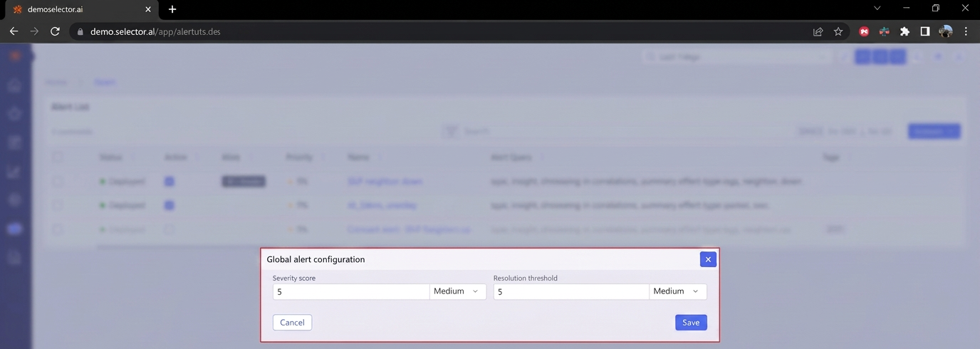Open the Extensions puzzle icon
The image size is (980, 349).
tap(905, 31)
